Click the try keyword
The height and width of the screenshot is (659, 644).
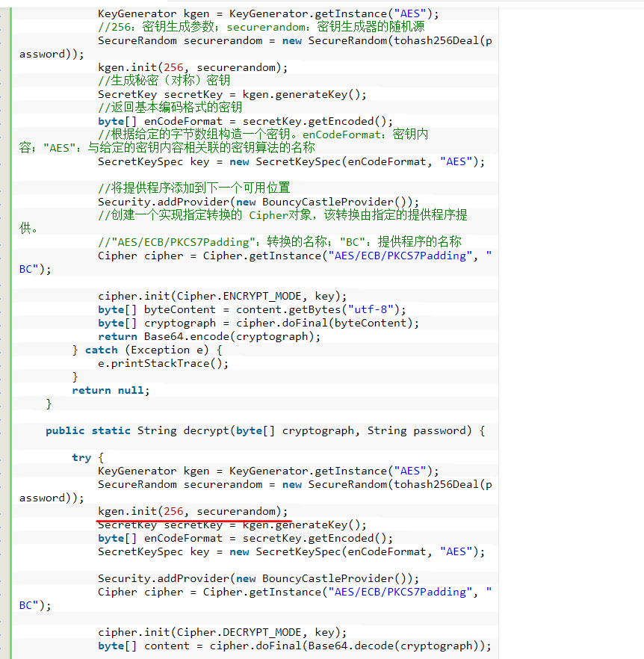(x=81, y=458)
